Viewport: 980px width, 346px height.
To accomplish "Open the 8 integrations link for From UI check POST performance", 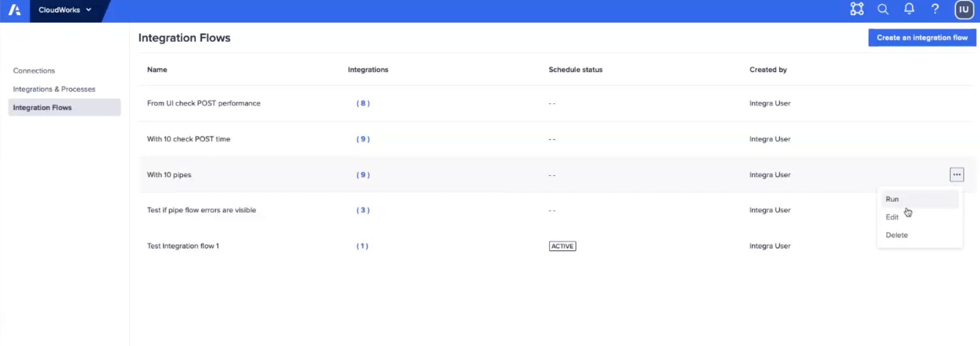I will tap(362, 103).
